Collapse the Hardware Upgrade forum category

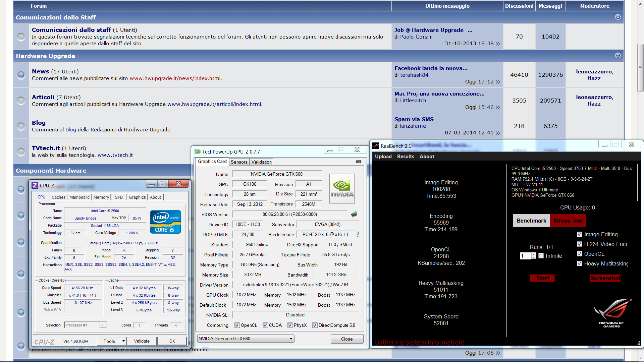tap(618, 56)
